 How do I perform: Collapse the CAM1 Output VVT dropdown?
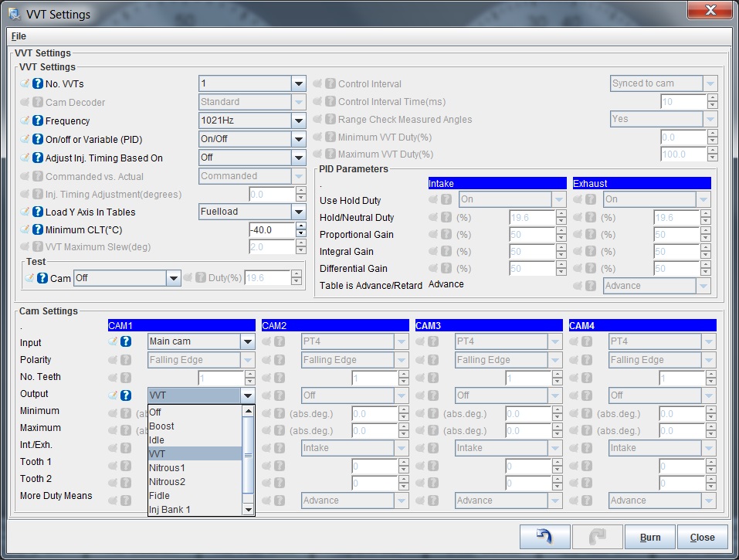tap(202, 395)
